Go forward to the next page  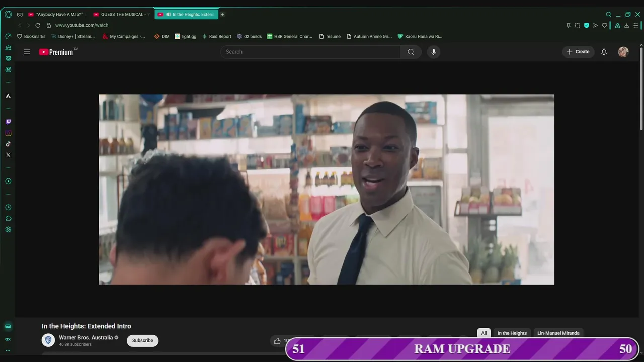click(x=28, y=25)
